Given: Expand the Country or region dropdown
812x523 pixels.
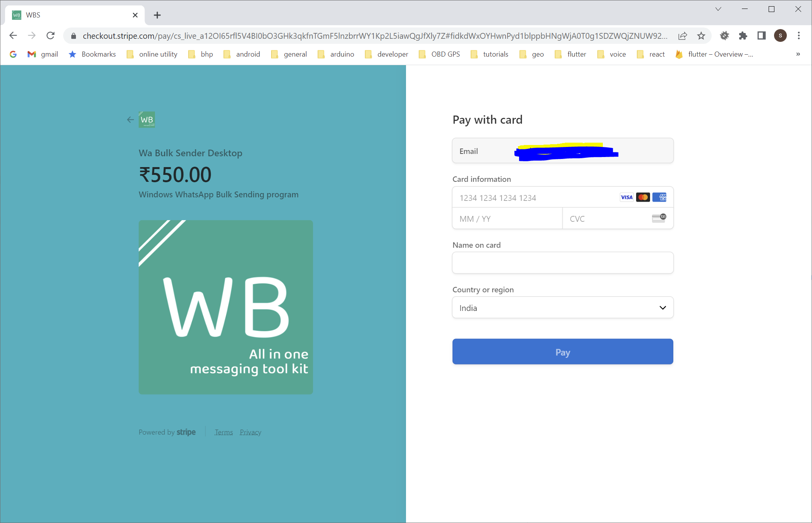Looking at the screenshot, I should (563, 308).
